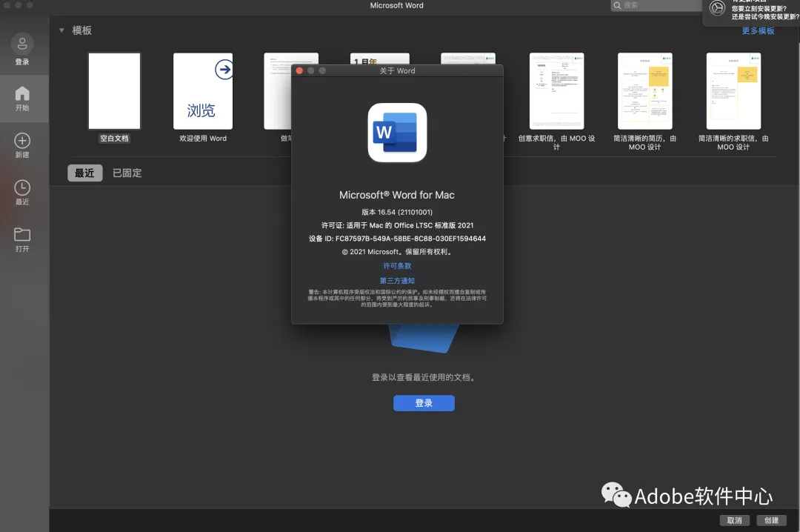800x532 pixels.
Task: Click the New (新建) plus icon
Action: coord(22,140)
